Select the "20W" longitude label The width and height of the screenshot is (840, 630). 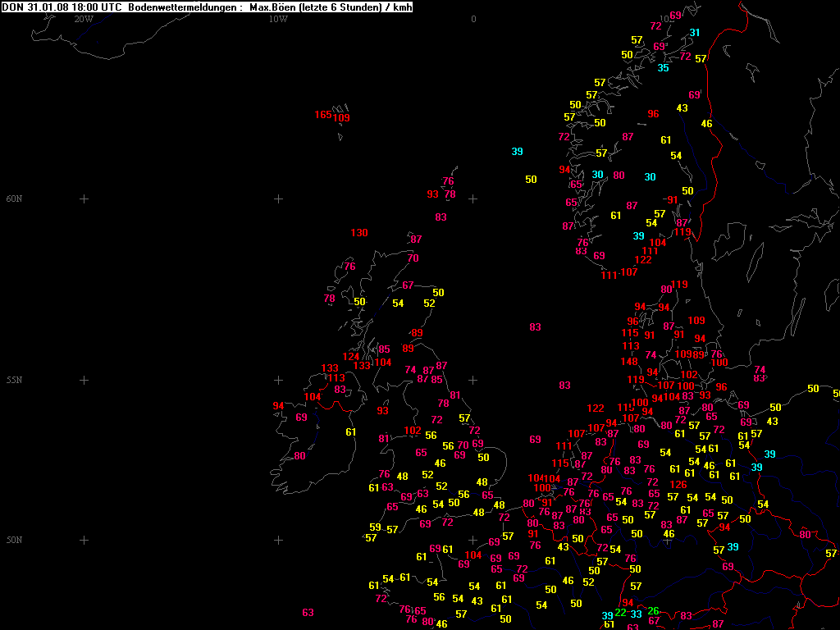pos(83,19)
